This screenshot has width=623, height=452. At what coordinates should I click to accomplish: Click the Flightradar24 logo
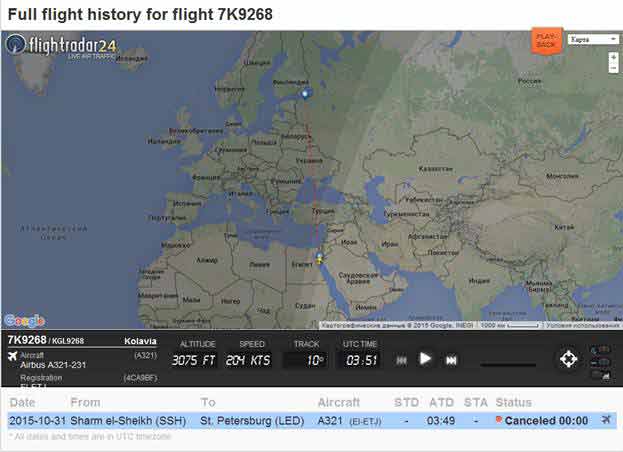[x=61, y=46]
